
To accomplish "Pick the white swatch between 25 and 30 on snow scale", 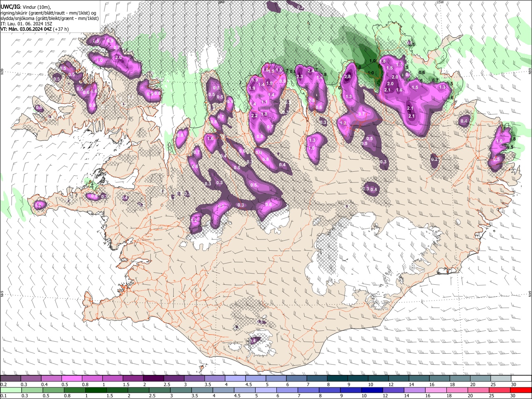I will pyautogui.click(x=501, y=379).
